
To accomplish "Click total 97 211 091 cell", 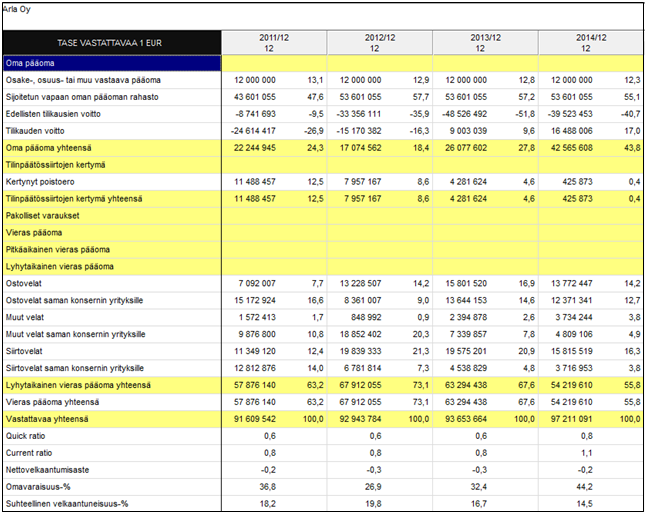I will [x=572, y=419].
